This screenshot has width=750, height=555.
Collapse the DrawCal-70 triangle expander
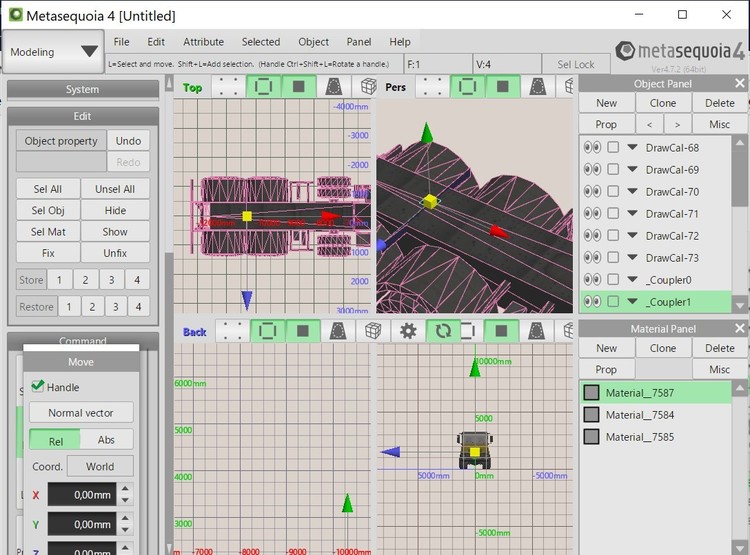point(632,191)
